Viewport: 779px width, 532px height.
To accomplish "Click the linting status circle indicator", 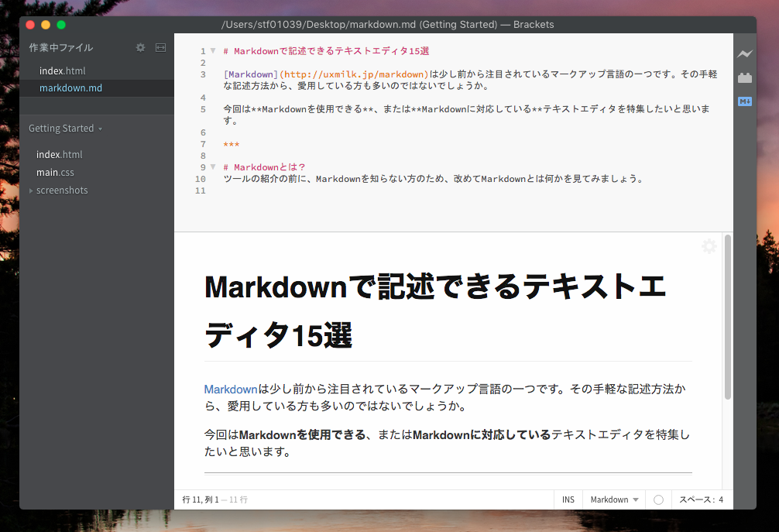I will pos(658,499).
